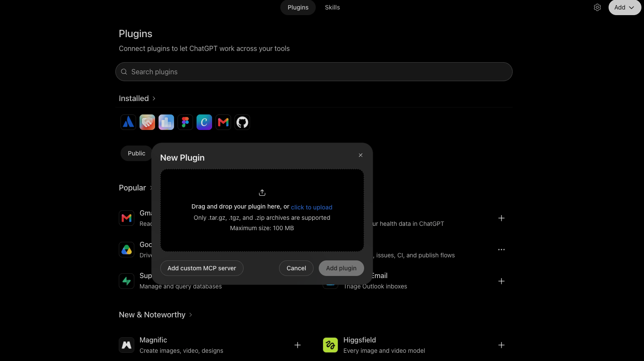
Task: Click the 'click to upload' link
Action: coord(311,207)
